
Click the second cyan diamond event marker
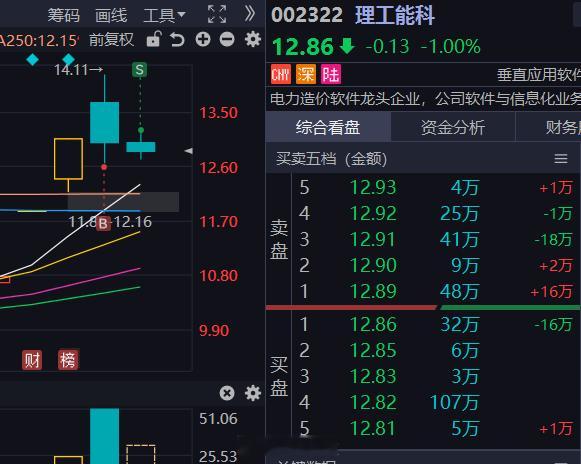68,59
